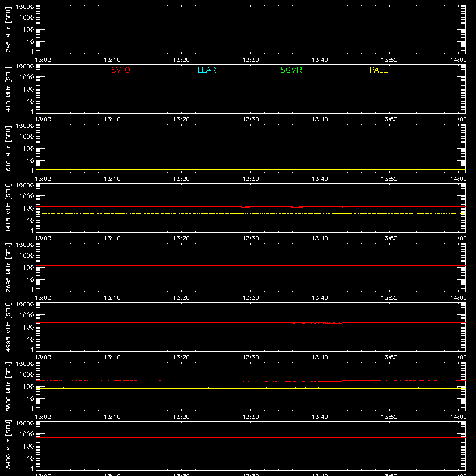476x476 pixels.
Task: Click the 13:30 time label under the 245 MHz plot
Action: [x=250, y=60]
